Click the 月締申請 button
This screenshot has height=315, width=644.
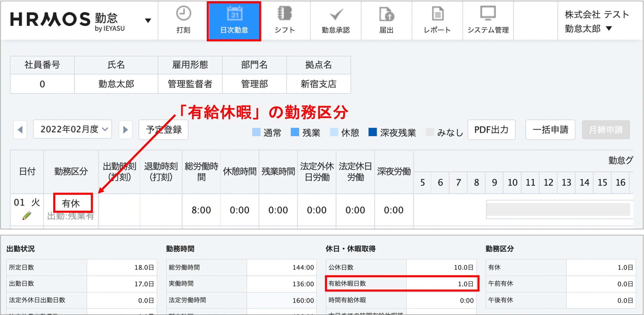(606, 130)
